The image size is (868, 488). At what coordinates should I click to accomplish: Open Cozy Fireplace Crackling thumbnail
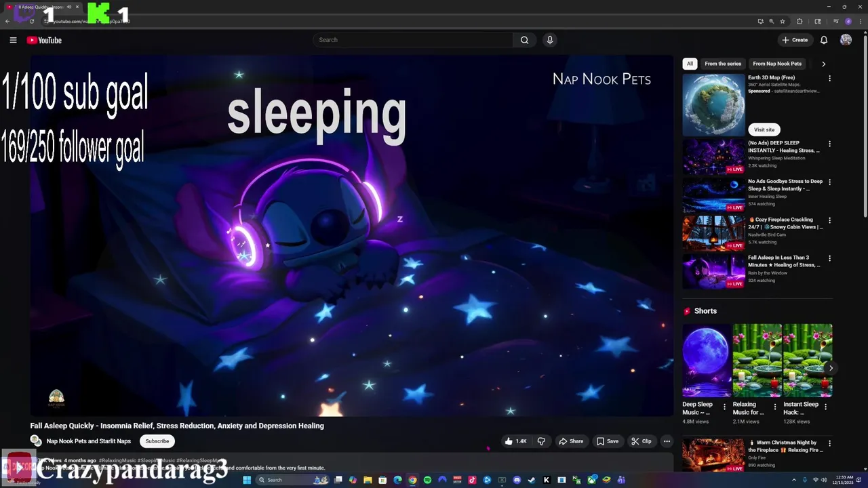point(713,232)
